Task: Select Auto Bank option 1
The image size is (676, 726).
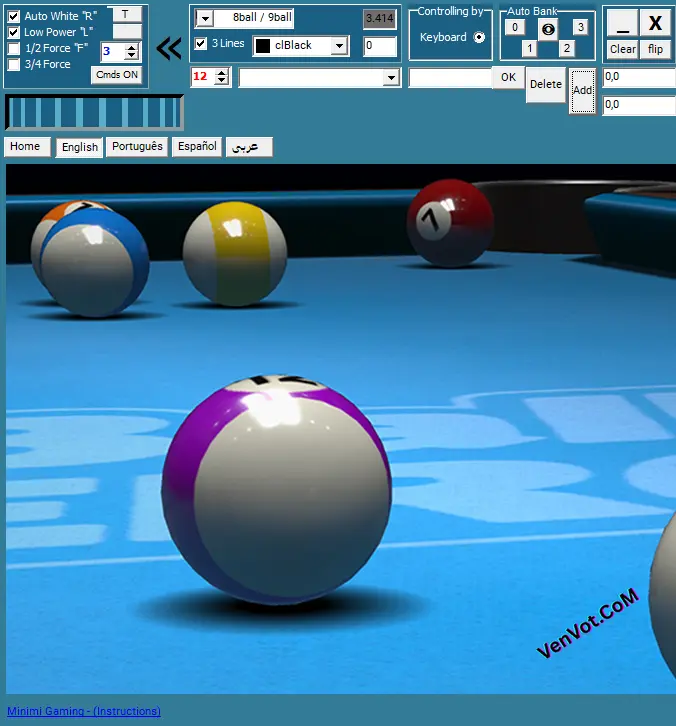Action: [x=530, y=48]
